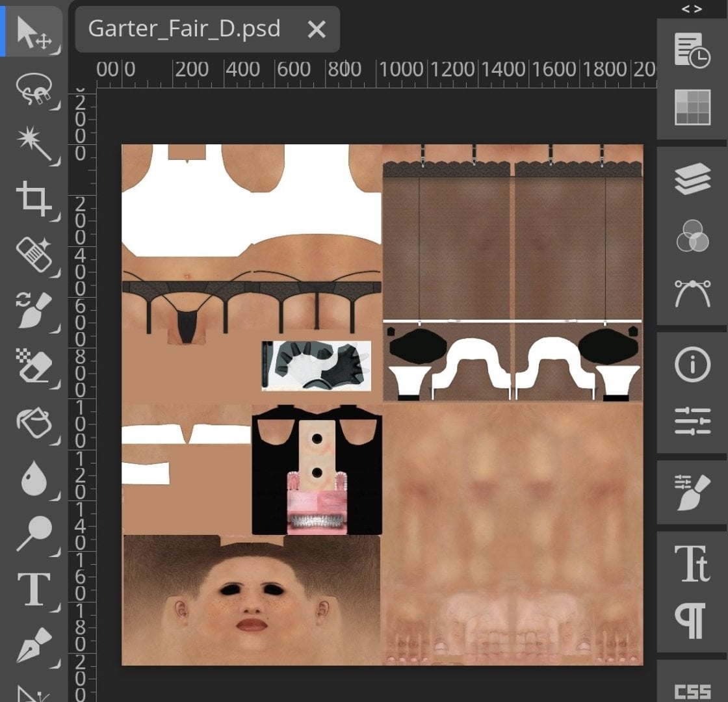Open the Brush settings panel
Viewport: 728px width, 702px height.
(692, 492)
